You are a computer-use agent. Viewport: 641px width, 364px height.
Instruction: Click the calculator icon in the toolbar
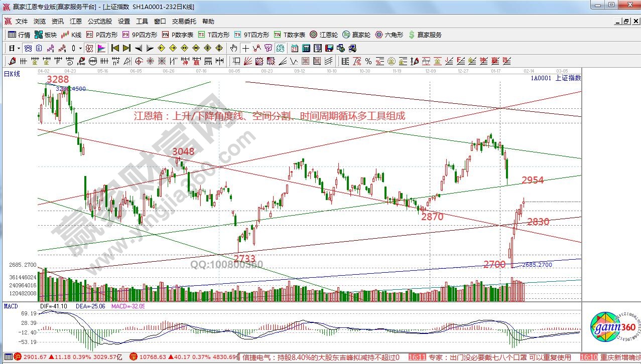pos(305,48)
